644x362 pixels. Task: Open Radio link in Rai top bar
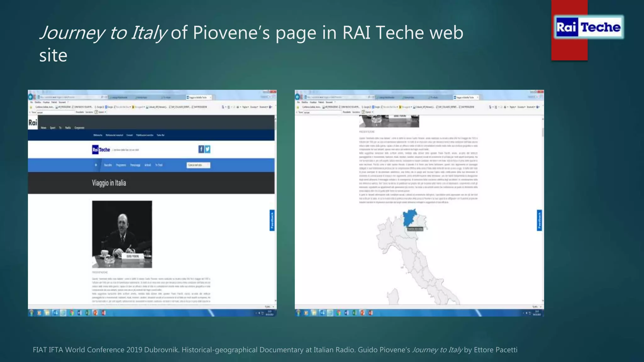(x=68, y=128)
